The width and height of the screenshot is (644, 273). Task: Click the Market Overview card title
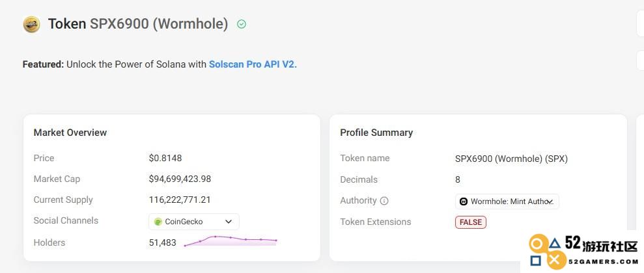pos(70,133)
